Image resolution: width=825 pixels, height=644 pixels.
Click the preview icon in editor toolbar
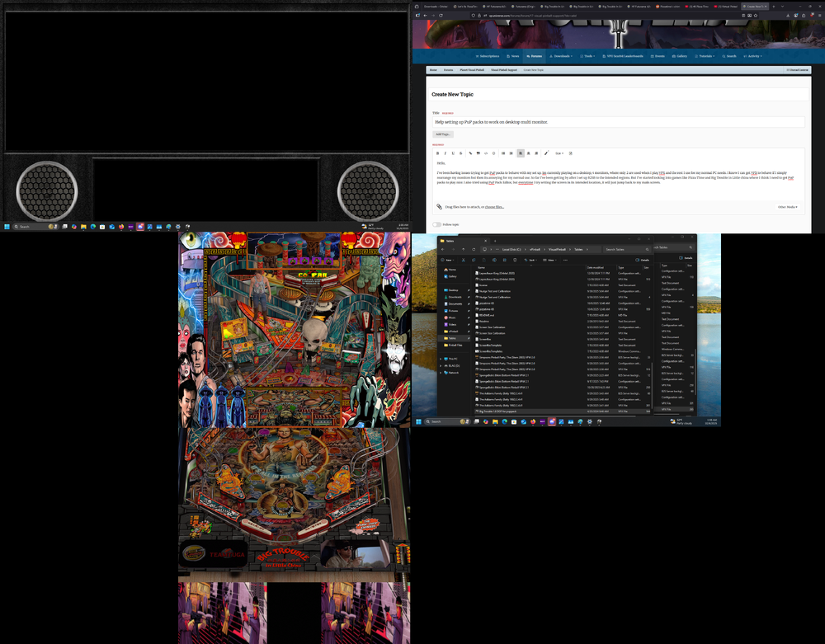point(571,153)
